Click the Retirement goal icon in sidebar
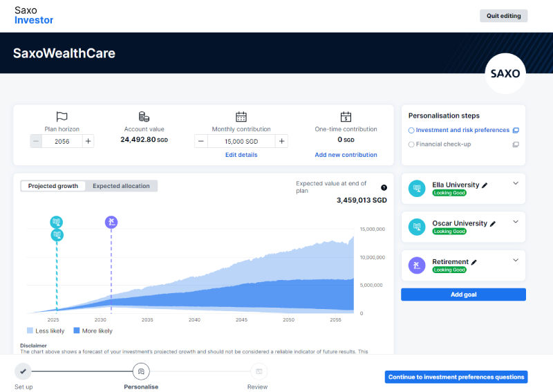Image resolution: width=553 pixels, height=392 pixels. pyautogui.click(x=416, y=265)
